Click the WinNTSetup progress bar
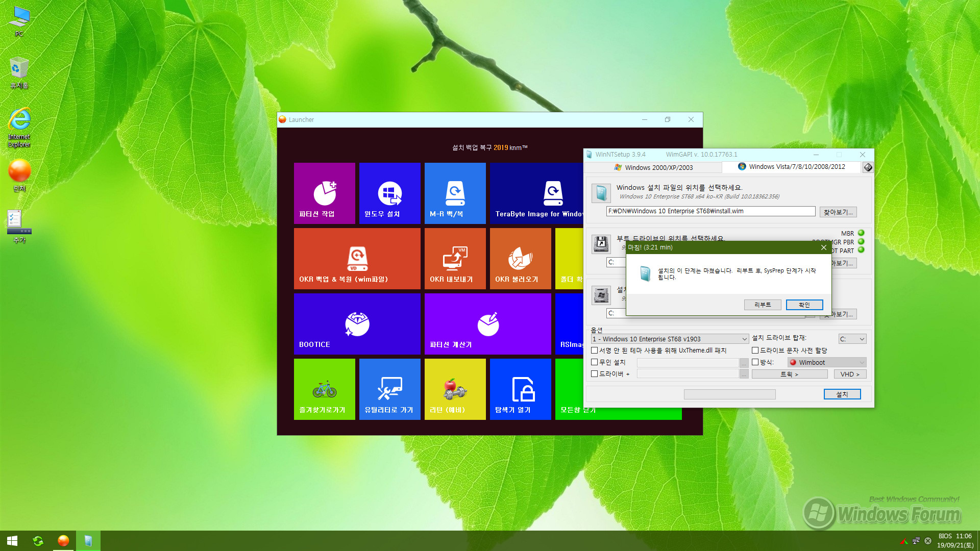Screen dimensions: 980x551 pos(729,394)
